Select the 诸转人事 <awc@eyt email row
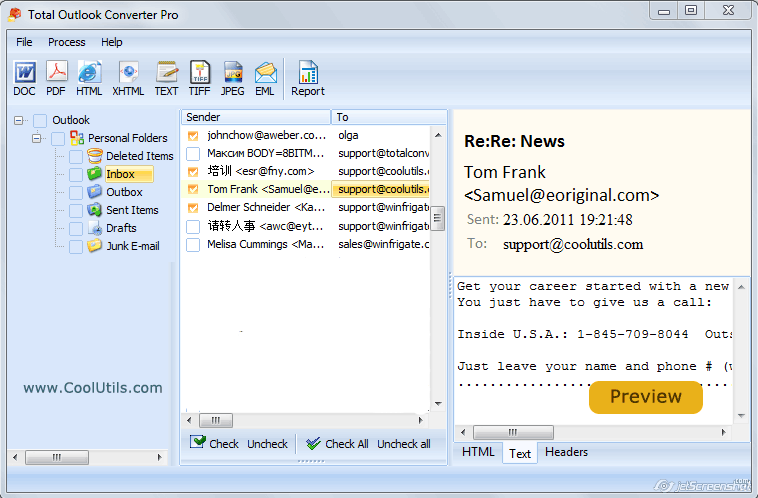 pos(308,226)
